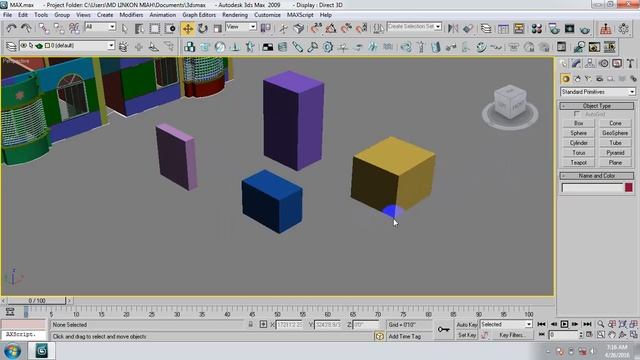The width and height of the screenshot is (640, 360).
Task: Open the Utilities hammer panel icon
Action: pyautogui.click(x=631, y=63)
